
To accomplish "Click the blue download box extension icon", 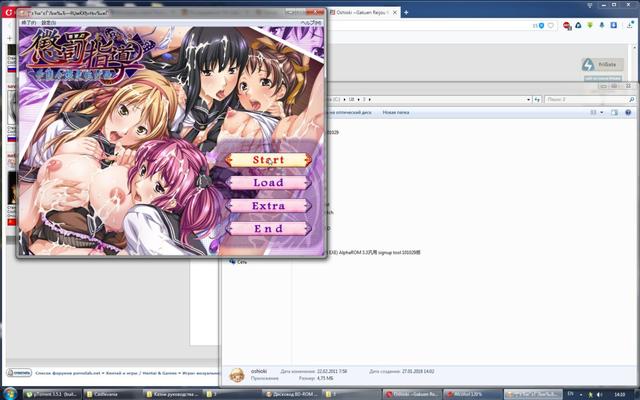I will tap(613, 26).
